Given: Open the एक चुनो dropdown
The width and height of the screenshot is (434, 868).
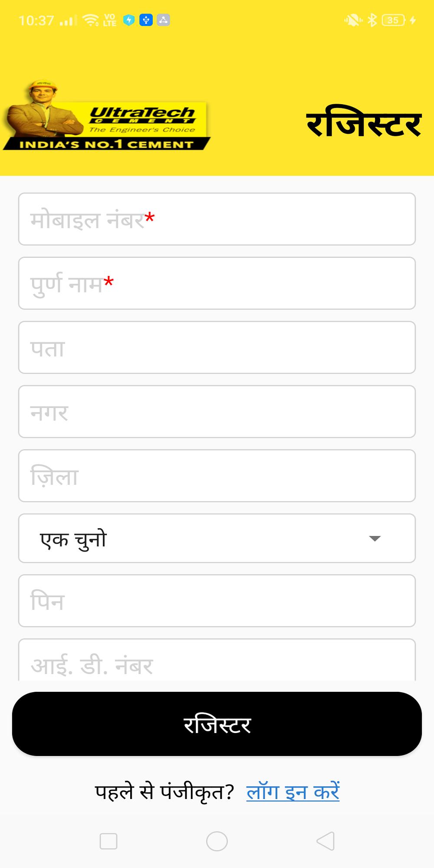Looking at the screenshot, I should tap(217, 538).
